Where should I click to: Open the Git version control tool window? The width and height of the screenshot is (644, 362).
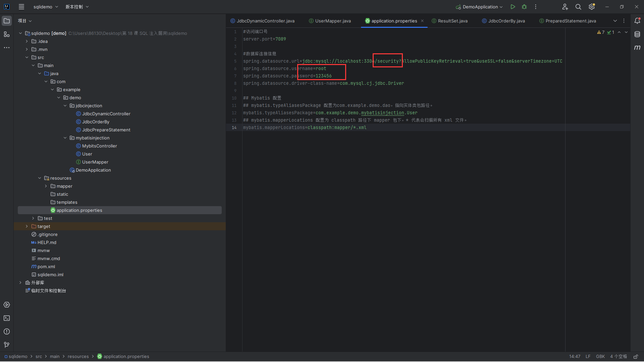(7, 345)
